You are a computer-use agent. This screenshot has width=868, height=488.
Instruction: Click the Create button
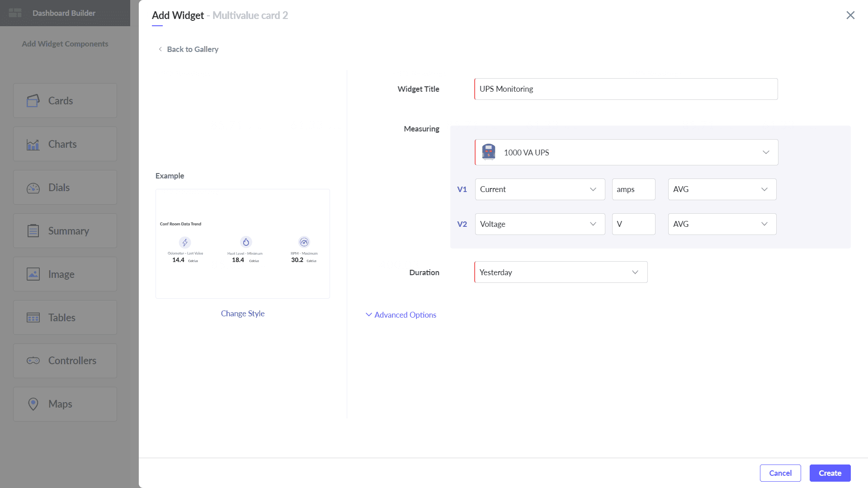(x=830, y=473)
